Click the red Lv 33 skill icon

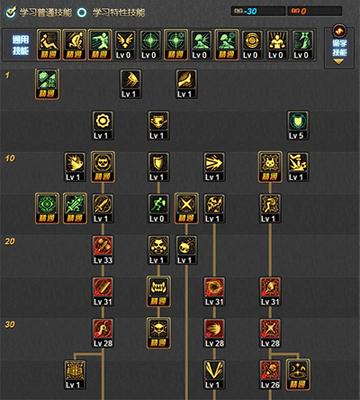103,250
